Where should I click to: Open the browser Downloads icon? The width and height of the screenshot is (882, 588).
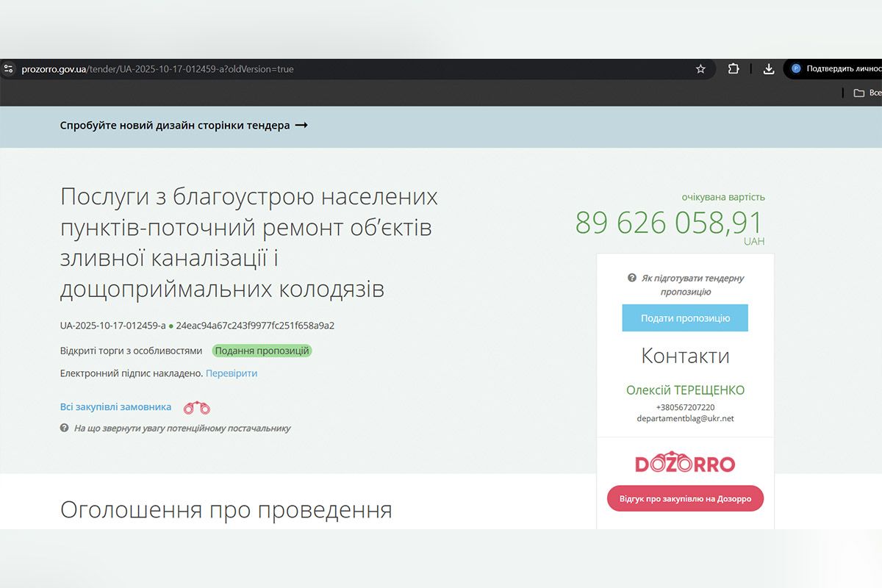(768, 68)
